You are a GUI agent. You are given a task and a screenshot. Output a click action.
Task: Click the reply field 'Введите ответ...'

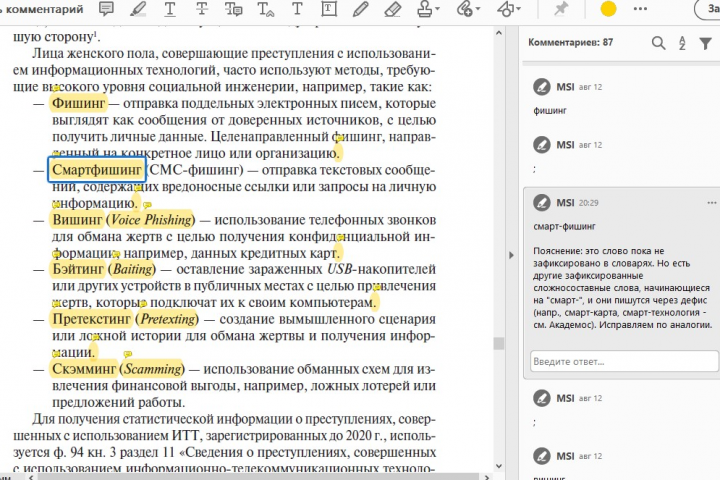coord(624,361)
